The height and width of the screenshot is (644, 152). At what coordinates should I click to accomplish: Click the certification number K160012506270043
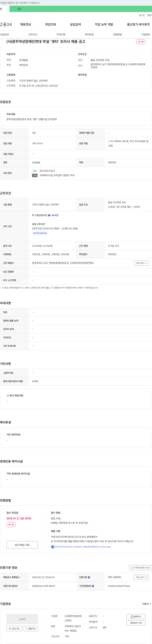tap(119, 586)
